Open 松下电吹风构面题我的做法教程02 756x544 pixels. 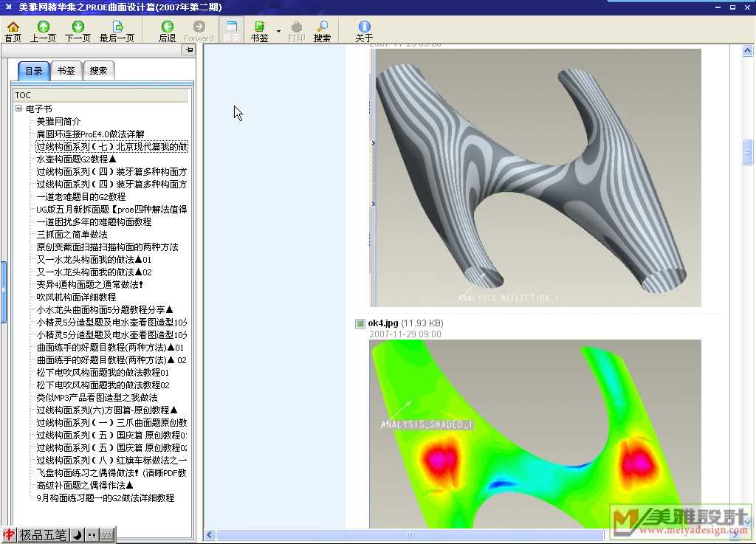coord(103,385)
